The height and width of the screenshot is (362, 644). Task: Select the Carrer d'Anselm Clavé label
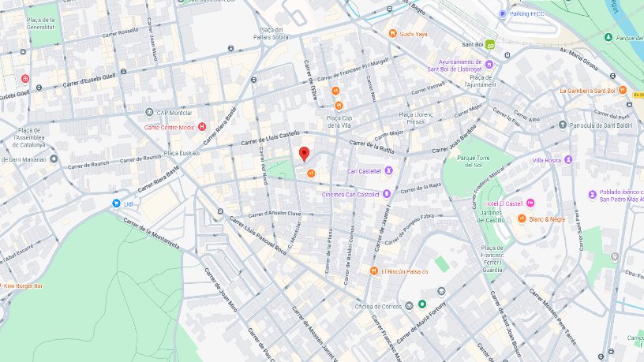[275, 214]
